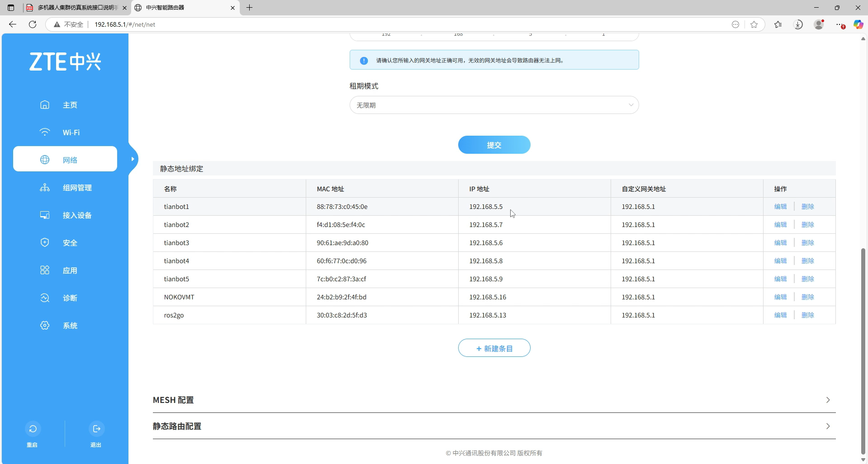868x464 pixels.
Task: Open the 应用 menu in sidebar
Action: (70, 270)
